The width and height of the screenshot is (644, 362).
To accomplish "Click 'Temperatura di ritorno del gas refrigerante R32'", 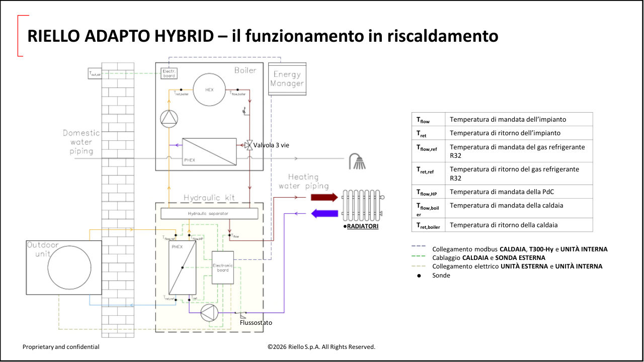I will [x=519, y=173].
